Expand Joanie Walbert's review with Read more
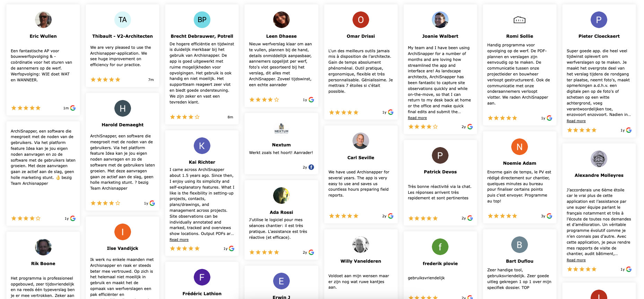The image size is (644, 299). [417, 118]
